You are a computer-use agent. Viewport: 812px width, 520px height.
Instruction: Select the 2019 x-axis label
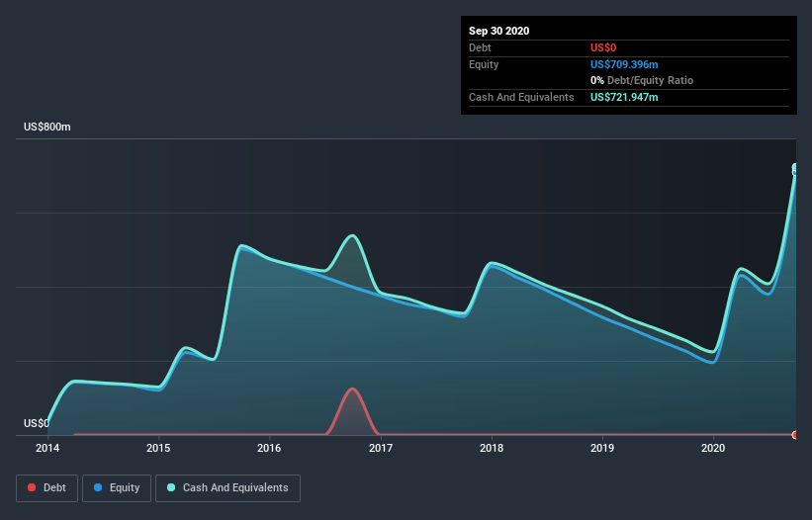(602, 448)
